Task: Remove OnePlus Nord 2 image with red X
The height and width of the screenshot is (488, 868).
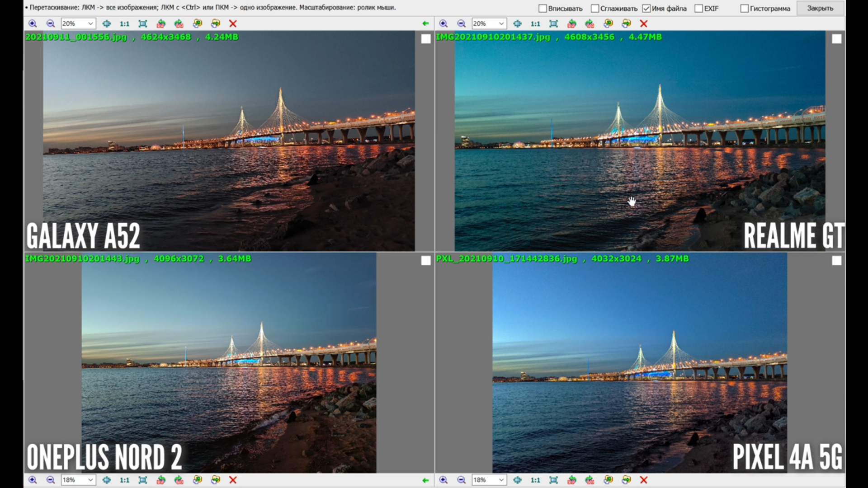Action: tap(233, 480)
